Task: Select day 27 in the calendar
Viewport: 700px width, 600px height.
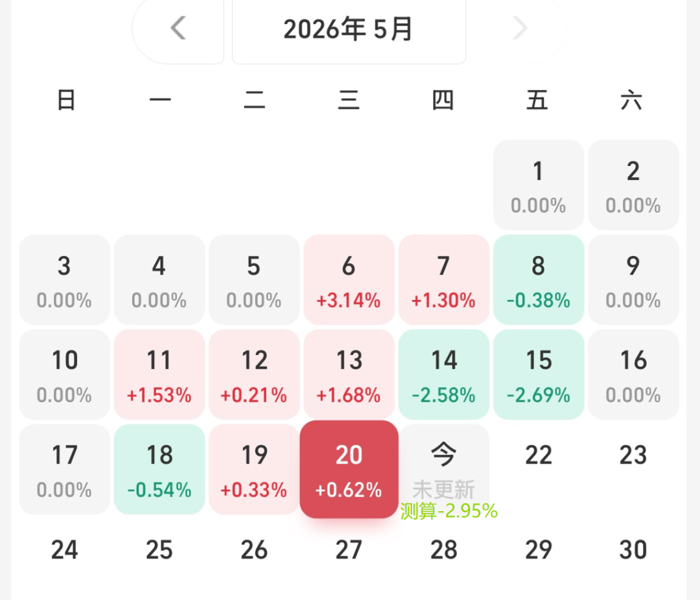Action: [x=349, y=550]
